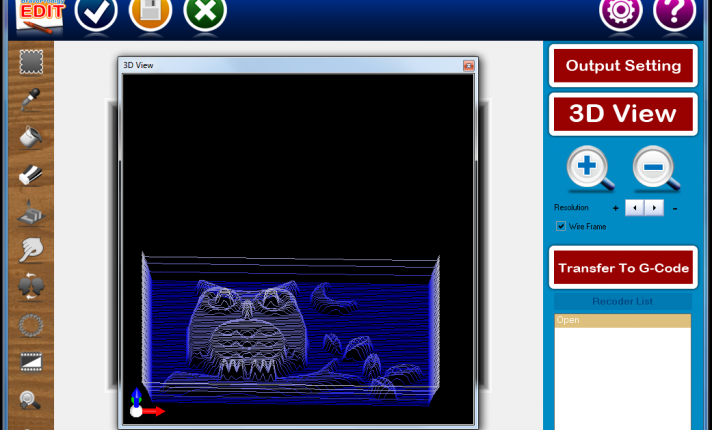Toggle the Wire Frame checkbox
The height and width of the screenshot is (430, 712).
(x=561, y=226)
